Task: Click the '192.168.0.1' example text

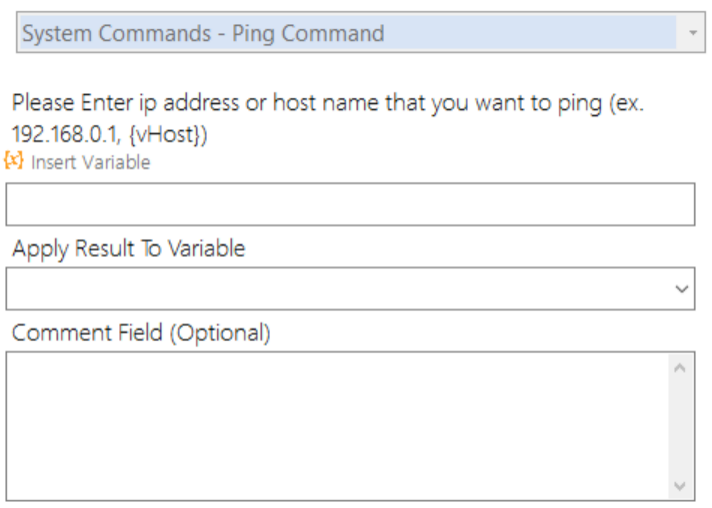Action: 65,134
